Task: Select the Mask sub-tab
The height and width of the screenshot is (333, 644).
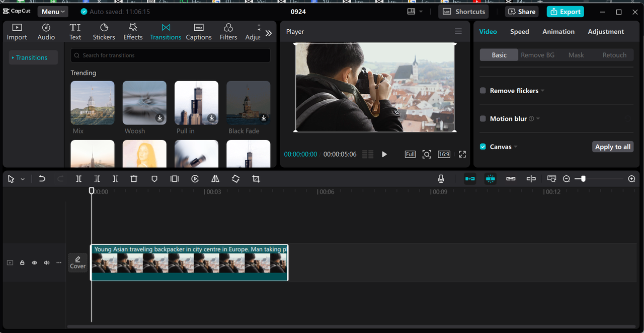Action: click(576, 55)
